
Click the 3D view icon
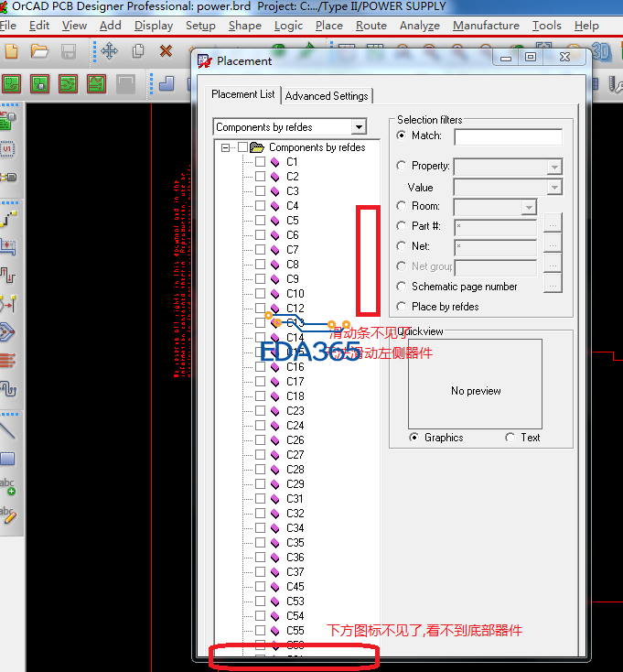click(600, 51)
